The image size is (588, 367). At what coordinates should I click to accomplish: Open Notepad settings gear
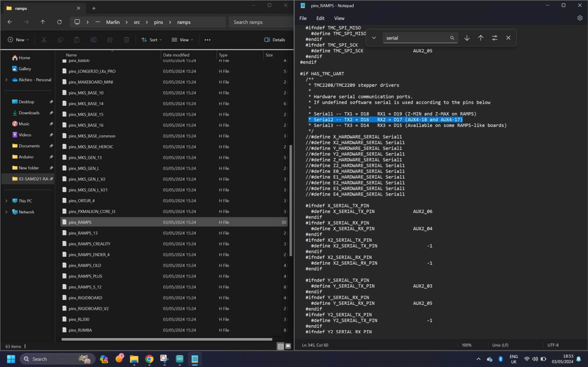coord(580,18)
